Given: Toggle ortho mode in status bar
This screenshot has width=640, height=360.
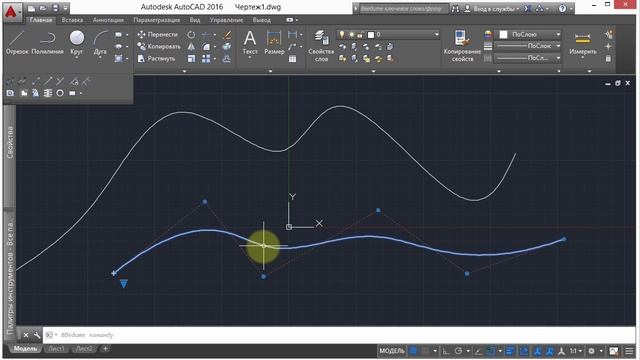Looking at the screenshot, I should [x=446, y=351].
